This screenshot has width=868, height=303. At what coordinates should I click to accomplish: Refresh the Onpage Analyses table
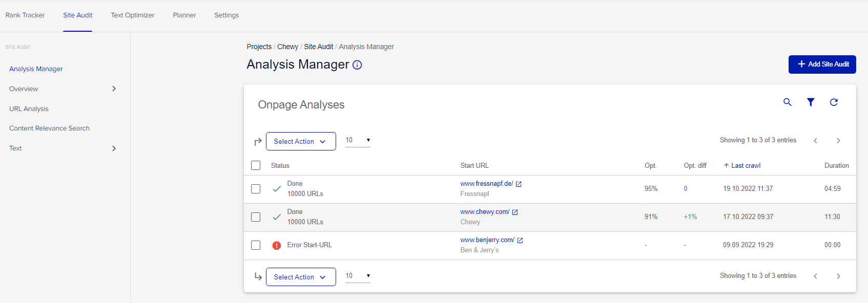coord(834,102)
